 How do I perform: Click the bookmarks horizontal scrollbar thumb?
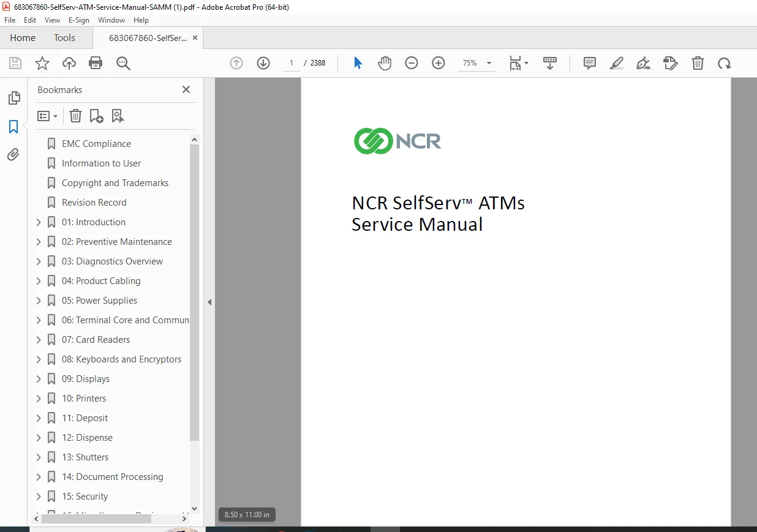pyautogui.click(x=96, y=519)
